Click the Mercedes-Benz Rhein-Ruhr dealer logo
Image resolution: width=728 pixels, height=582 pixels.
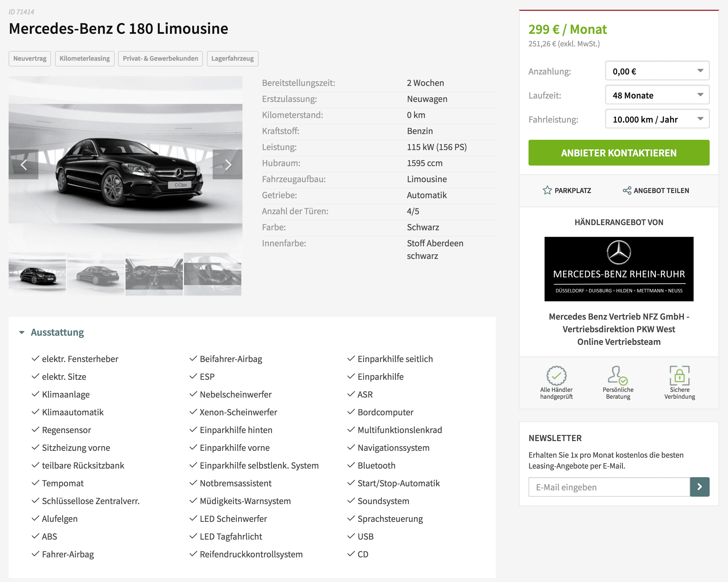pos(619,269)
